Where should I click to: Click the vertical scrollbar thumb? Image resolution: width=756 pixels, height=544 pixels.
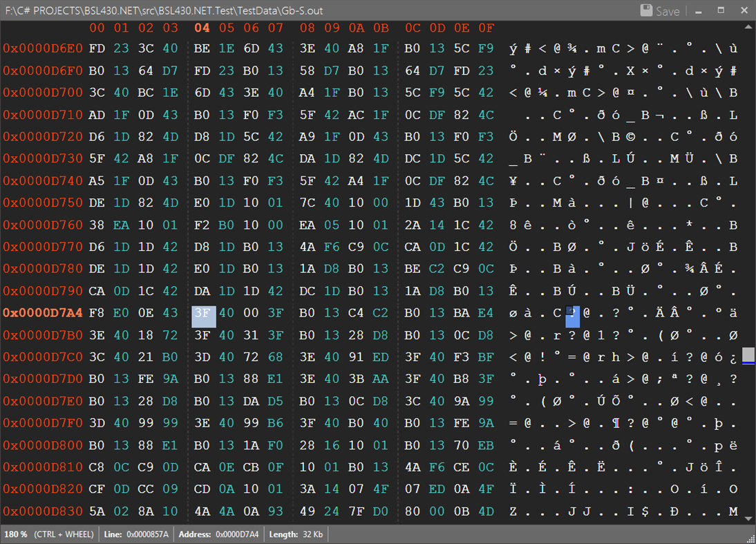[x=748, y=355]
